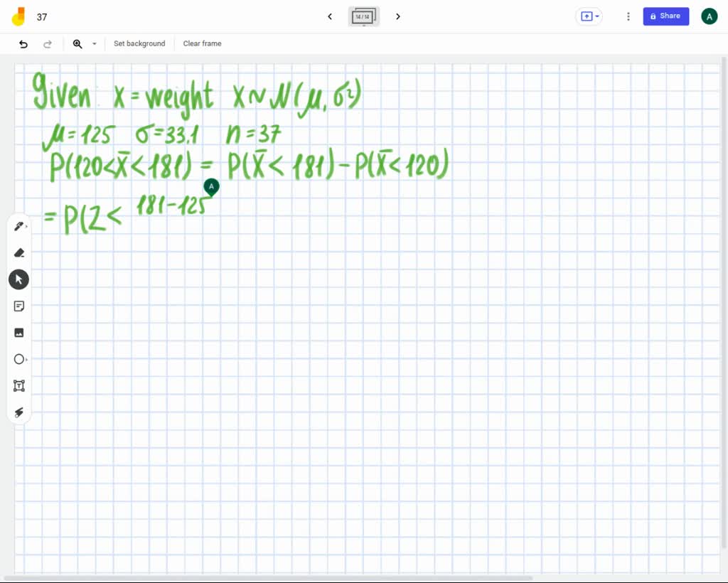Go to the previous frame
The image size is (728, 583).
[330, 16]
